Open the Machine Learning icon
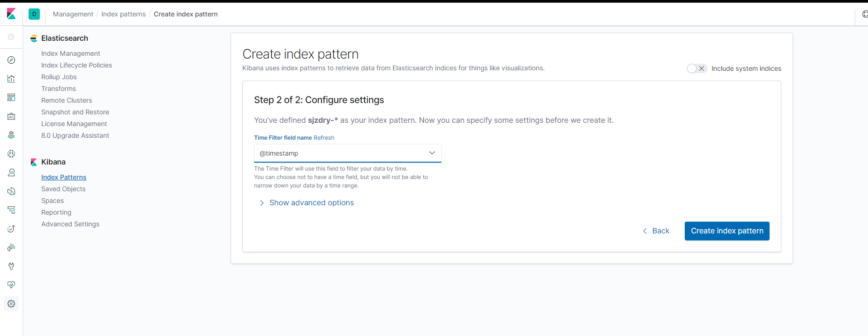Image resolution: width=868 pixels, height=336 pixels. 11,154
